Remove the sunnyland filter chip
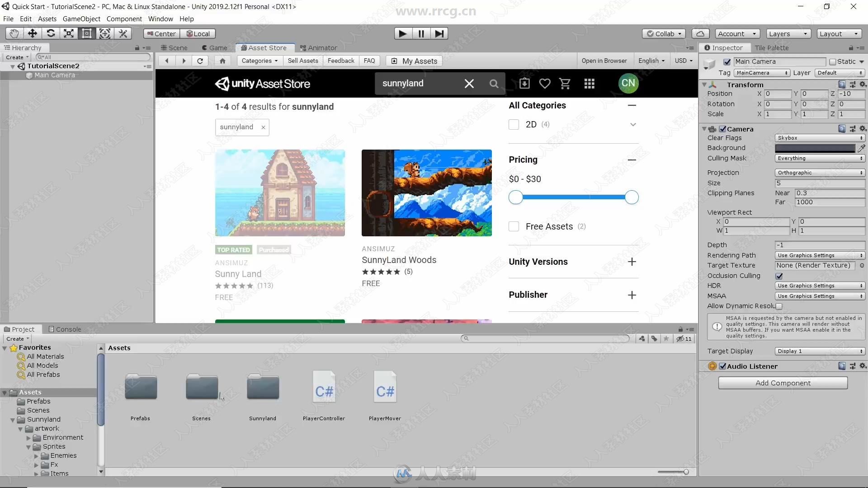The width and height of the screenshot is (868, 488). point(263,127)
